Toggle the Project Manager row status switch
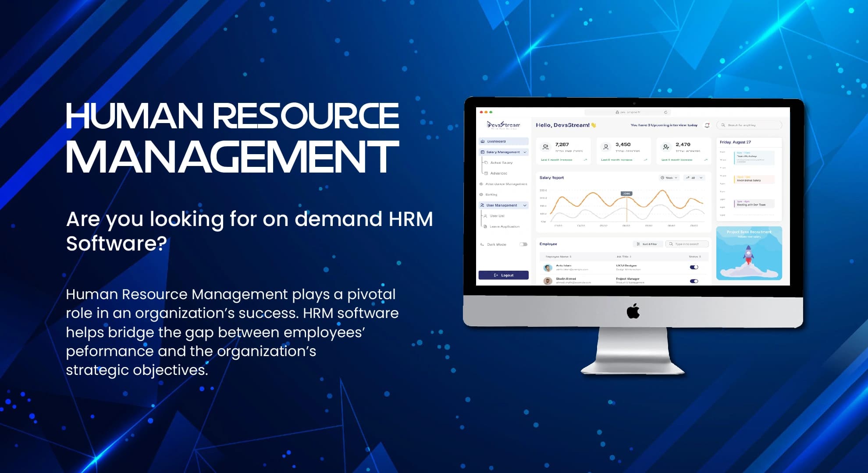 tap(694, 281)
